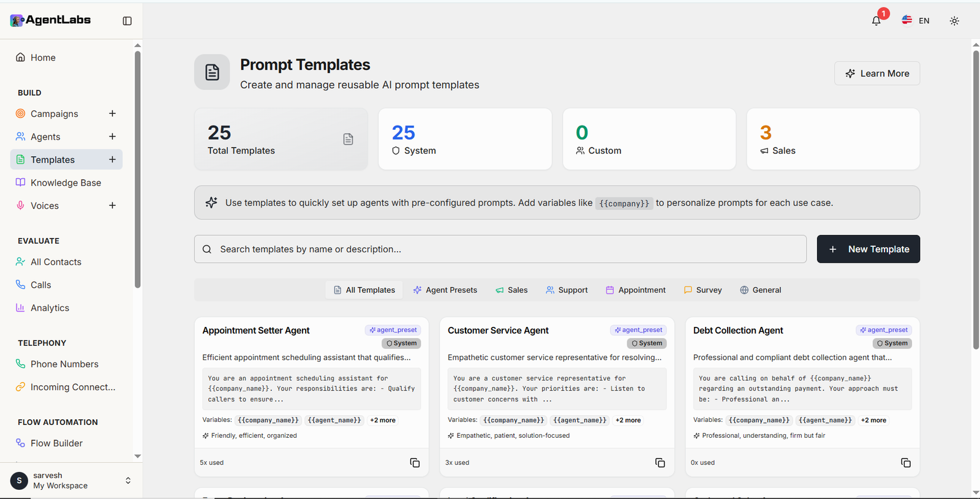The width and height of the screenshot is (980, 499).
Task: Open the Debt Collection Agent card title
Action: point(738,331)
